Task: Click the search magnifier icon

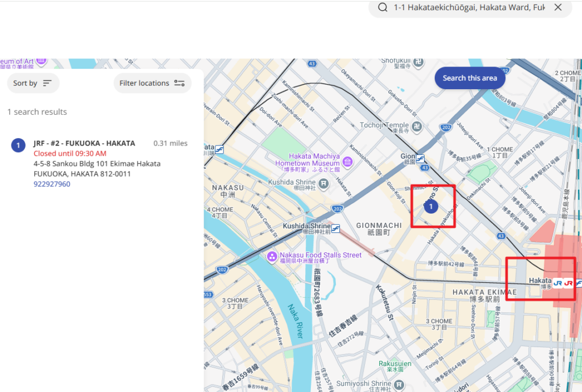Action: pyautogui.click(x=383, y=7)
